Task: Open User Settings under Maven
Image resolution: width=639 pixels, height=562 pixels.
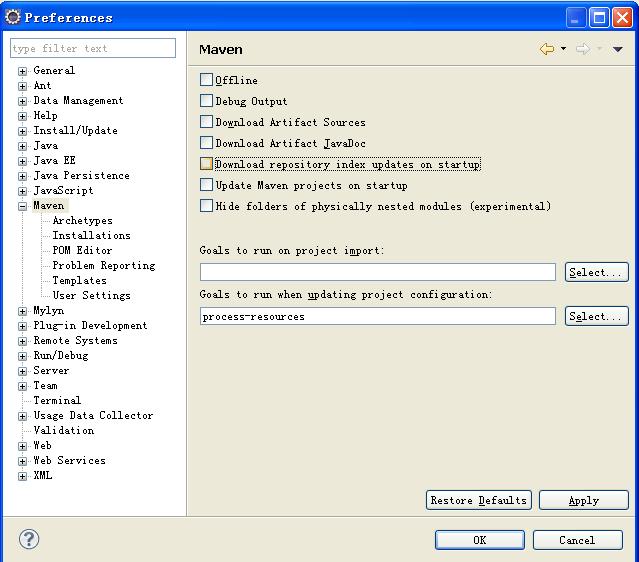Action: 92,295
